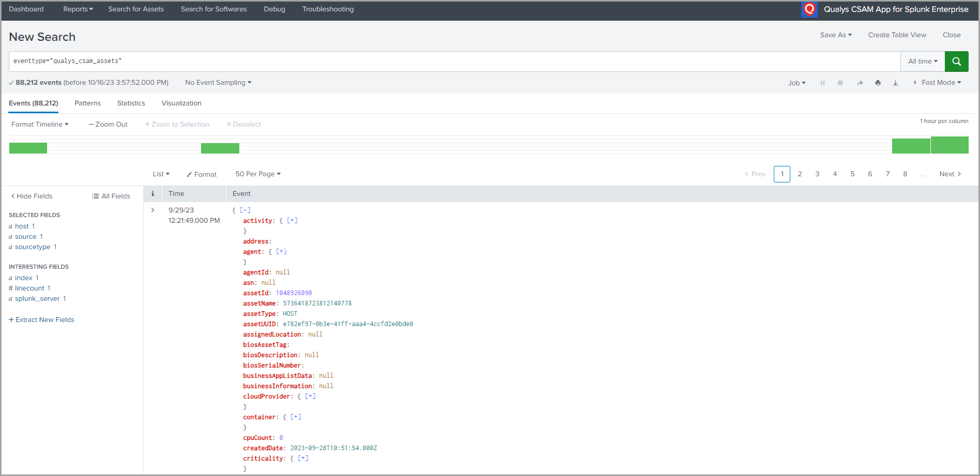
Task: Toggle the Hide Fields sidebar
Action: coord(31,196)
